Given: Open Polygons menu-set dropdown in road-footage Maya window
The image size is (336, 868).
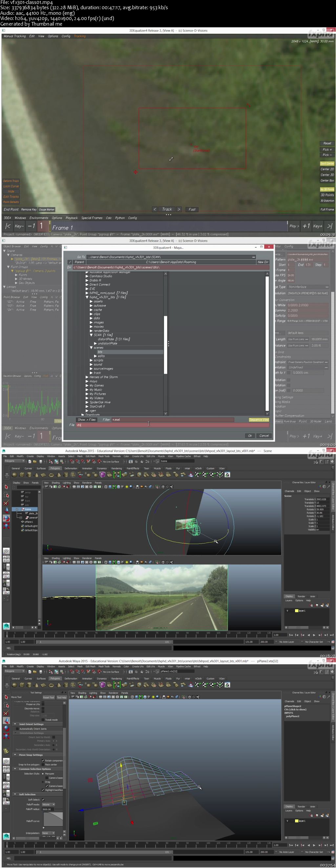Looking at the screenshot, I should pos(14,461).
